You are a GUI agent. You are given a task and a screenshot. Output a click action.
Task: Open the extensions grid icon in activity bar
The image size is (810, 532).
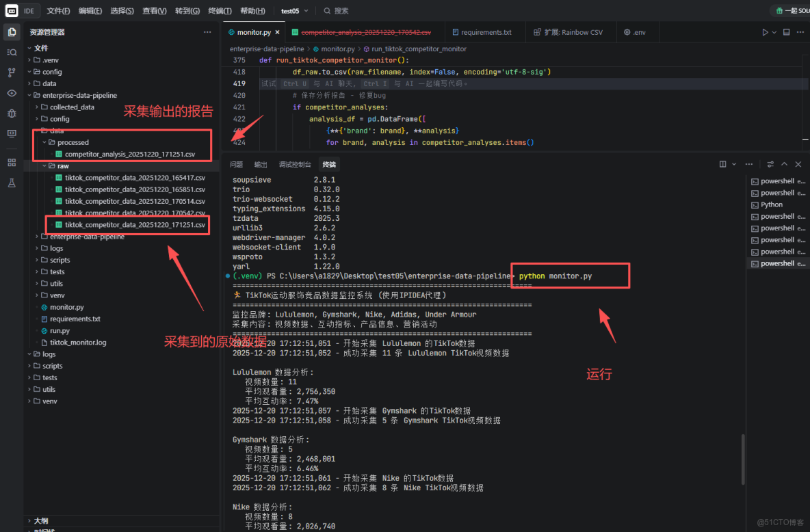tap(12, 163)
